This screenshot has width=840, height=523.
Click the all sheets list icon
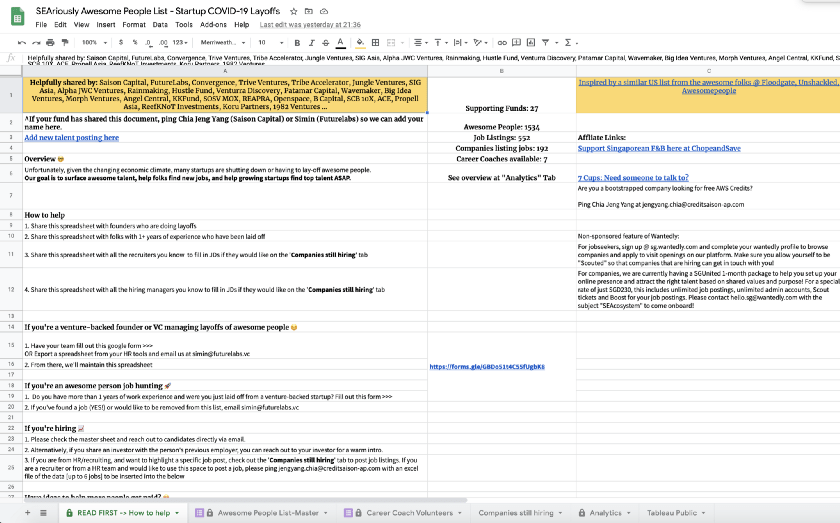tap(43, 513)
